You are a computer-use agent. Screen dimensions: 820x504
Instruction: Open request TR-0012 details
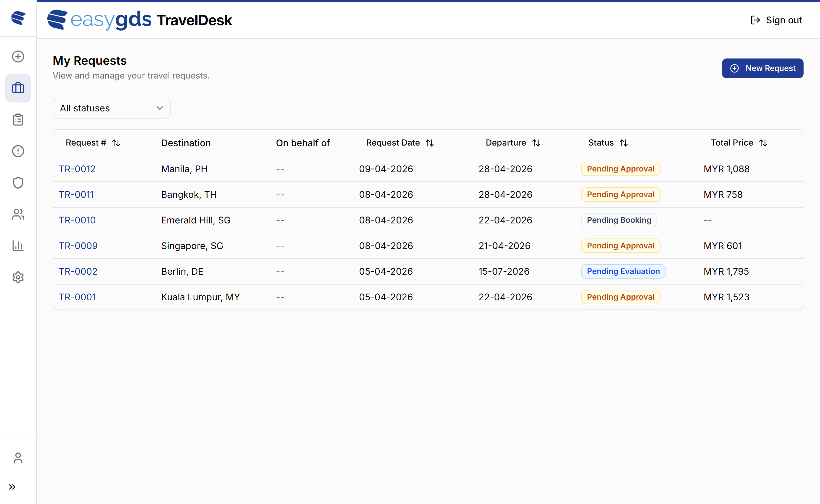(x=77, y=169)
